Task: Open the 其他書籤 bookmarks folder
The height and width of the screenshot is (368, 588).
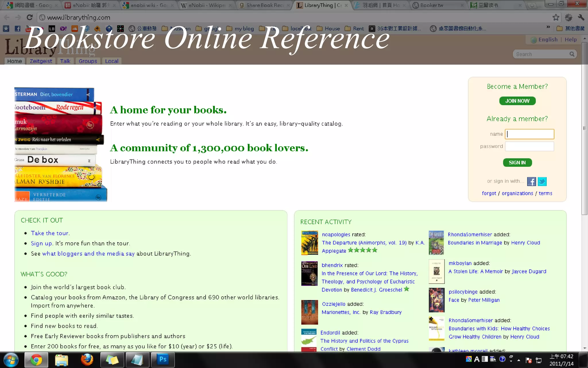Action: [570, 28]
